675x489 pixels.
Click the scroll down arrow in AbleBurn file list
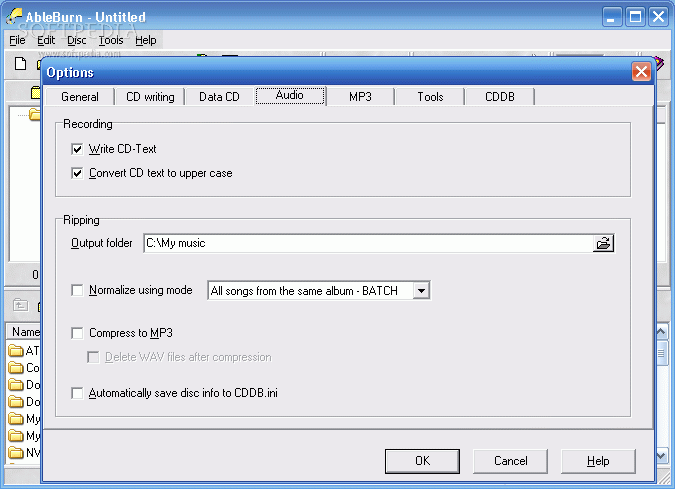[x=662, y=455]
